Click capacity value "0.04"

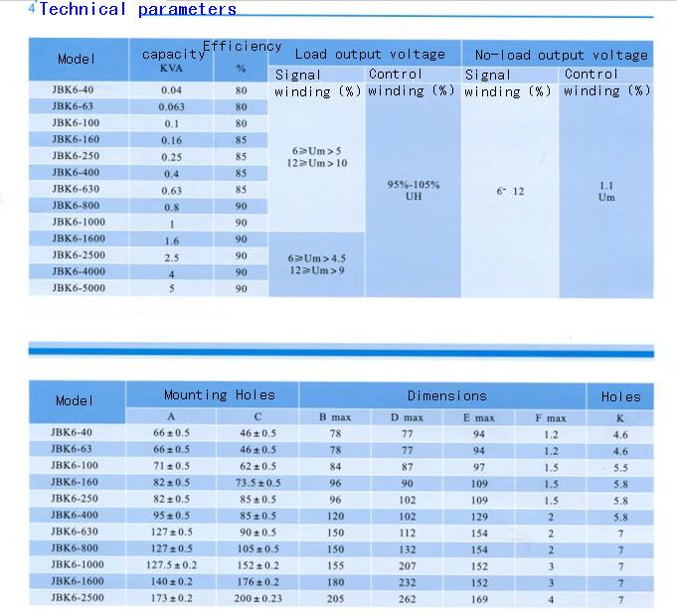(x=171, y=90)
